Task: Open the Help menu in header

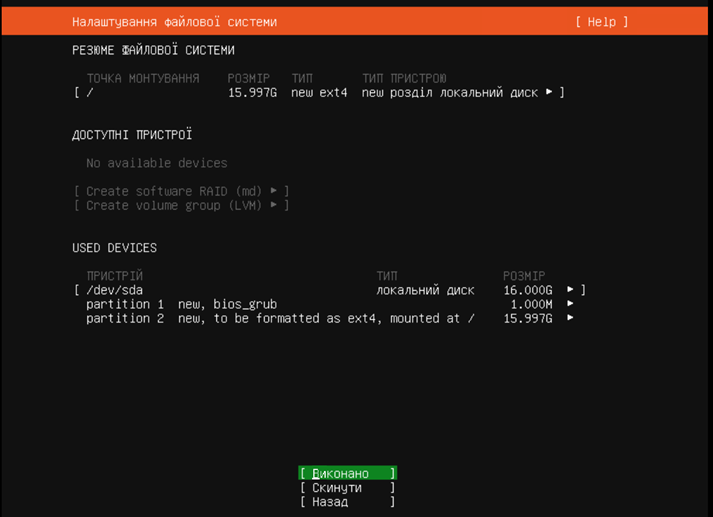Action: [601, 21]
